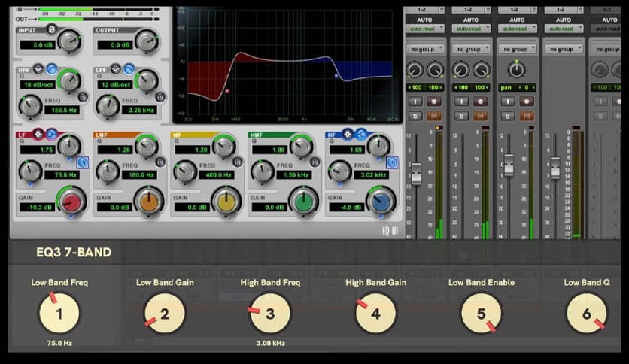The height and width of the screenshot is (364, 629).
Task: Toggle the LF band IN button
Action: 81,162
